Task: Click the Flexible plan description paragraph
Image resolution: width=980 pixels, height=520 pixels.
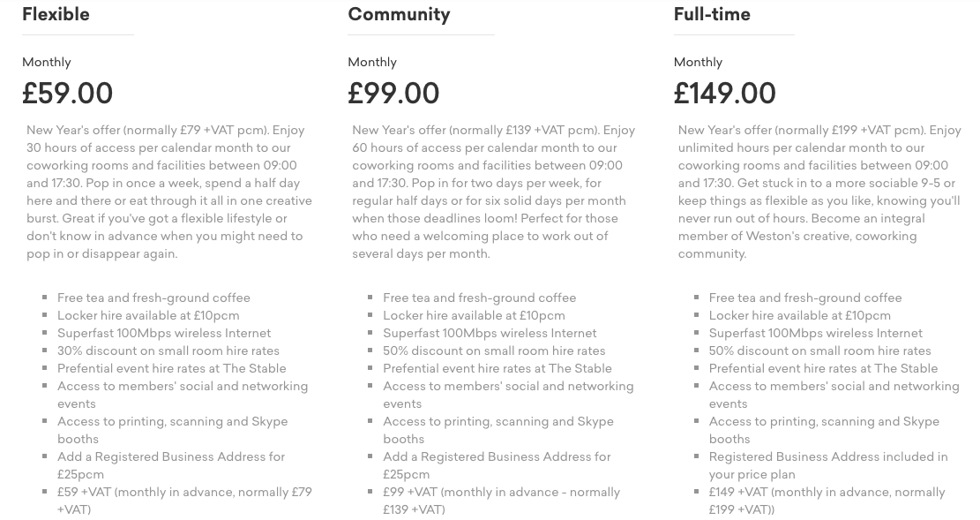Action: point(168,192)
